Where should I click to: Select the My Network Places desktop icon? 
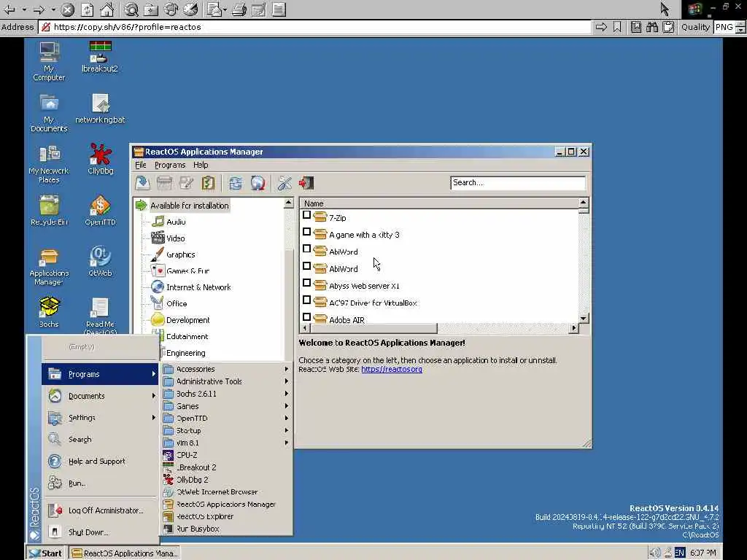pos(49,164)
